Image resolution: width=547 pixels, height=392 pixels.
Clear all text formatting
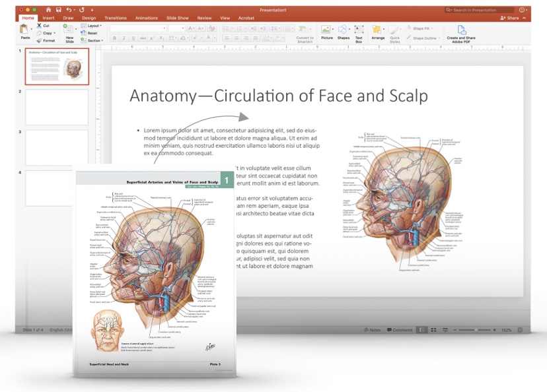tap(212, 28)
